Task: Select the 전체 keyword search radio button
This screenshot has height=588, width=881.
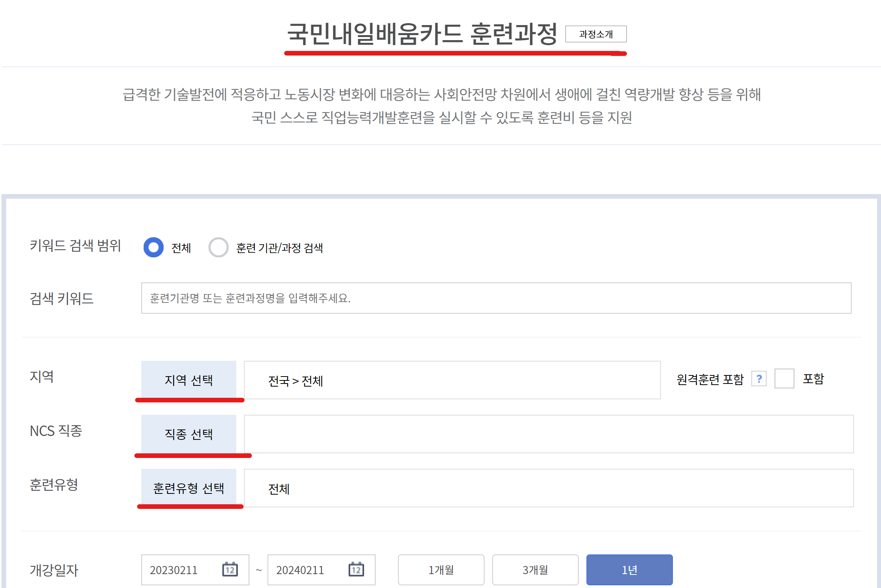Action: (x=154, y=248)
